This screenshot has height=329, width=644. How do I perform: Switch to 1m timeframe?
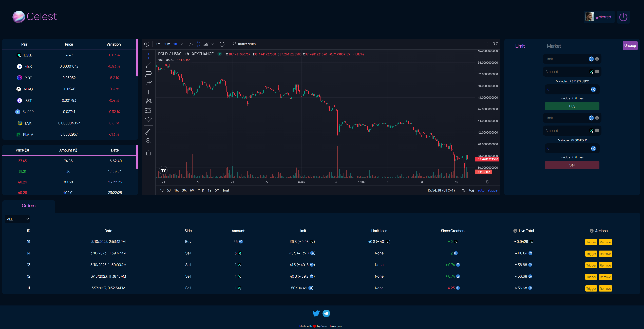click(x=158, y=44)
